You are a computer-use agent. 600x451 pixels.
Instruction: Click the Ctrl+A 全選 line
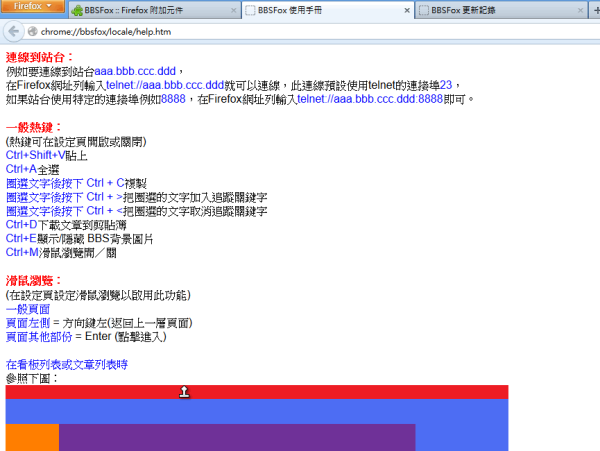pyautogui.click(x=33, y=169)
